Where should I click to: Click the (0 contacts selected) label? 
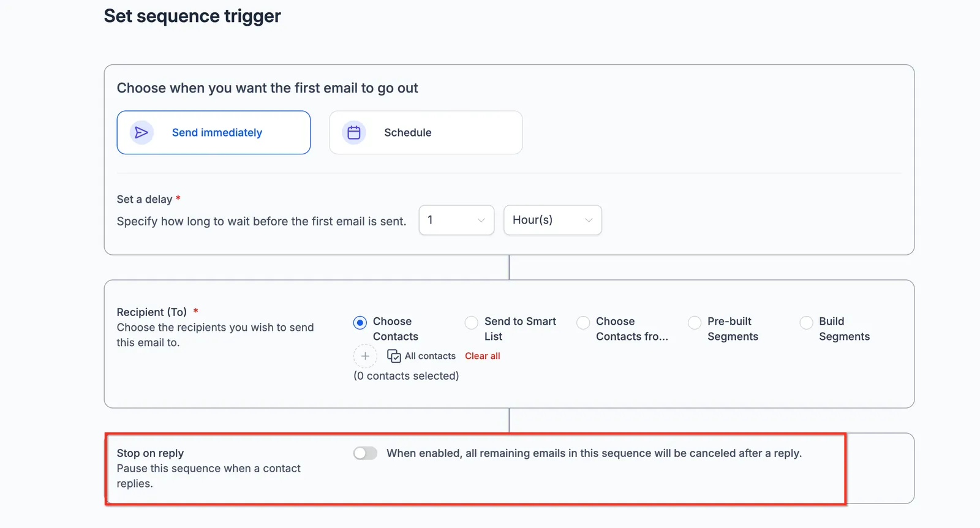pyautogui.click(x=406, y=375)
